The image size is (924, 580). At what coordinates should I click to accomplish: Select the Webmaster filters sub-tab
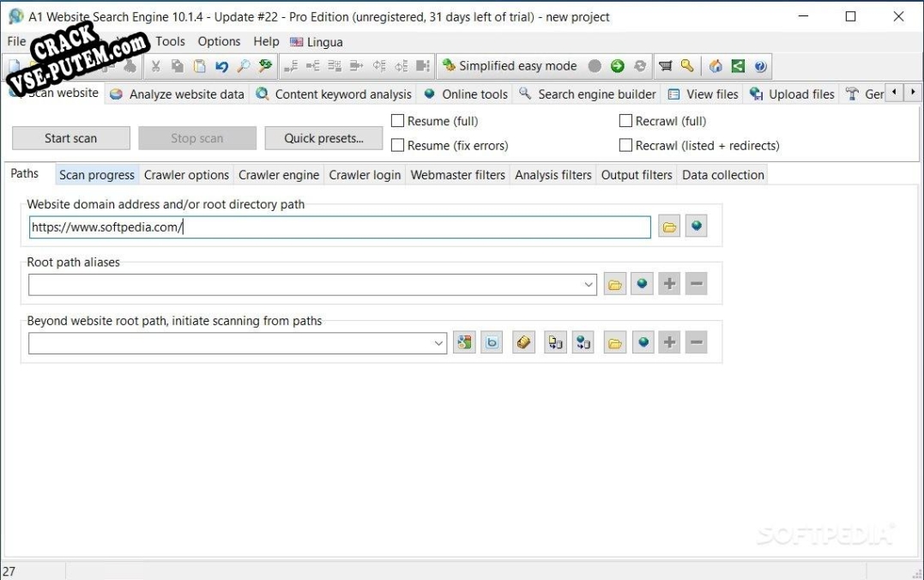(x=458, y=175)
